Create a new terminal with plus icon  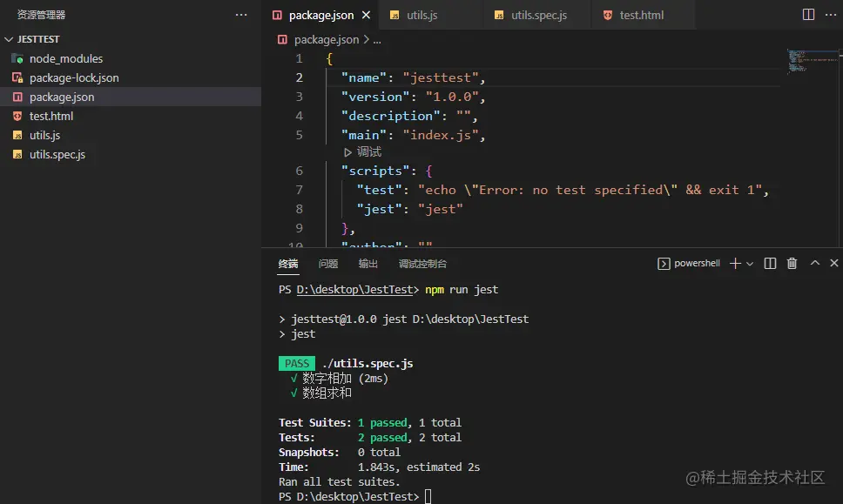(x=735, y=263)
